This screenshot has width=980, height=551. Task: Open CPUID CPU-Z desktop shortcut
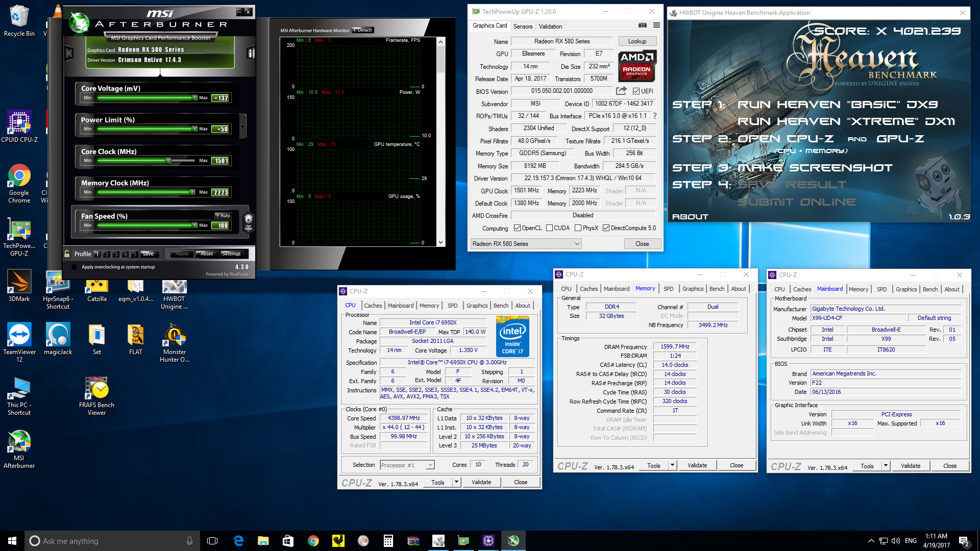pyautogui.click(x=19, y=126)
